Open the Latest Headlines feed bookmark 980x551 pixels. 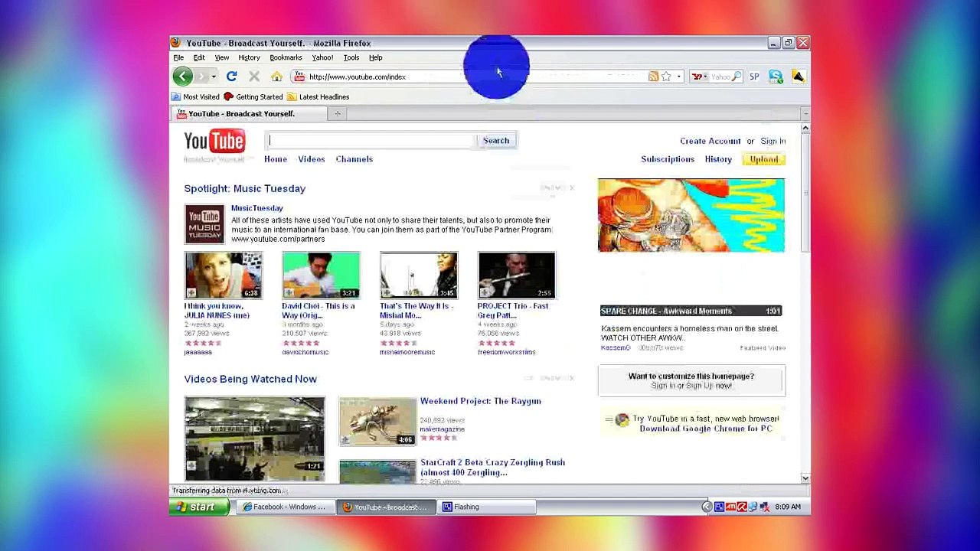point(318,97)
